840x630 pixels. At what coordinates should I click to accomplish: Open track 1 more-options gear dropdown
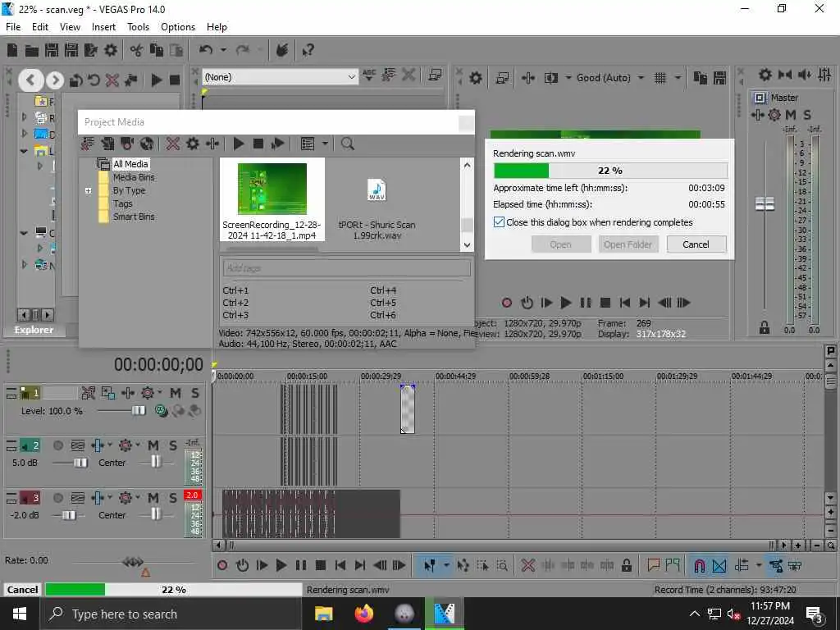pyautogui.click(x=159, y=393)
